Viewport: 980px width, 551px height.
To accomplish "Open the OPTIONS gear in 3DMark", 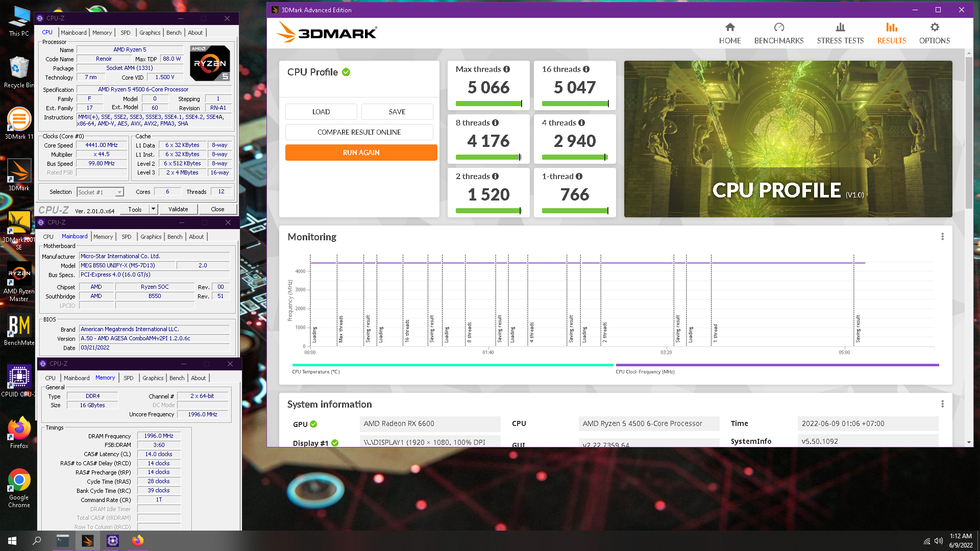I will [934, 34].
